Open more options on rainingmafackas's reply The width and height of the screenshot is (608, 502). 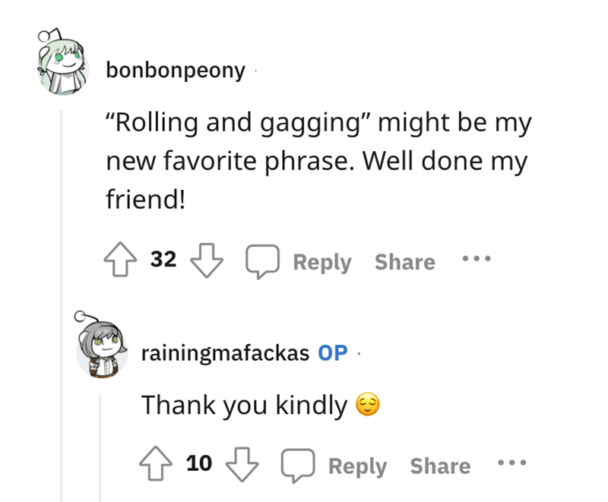511,464
